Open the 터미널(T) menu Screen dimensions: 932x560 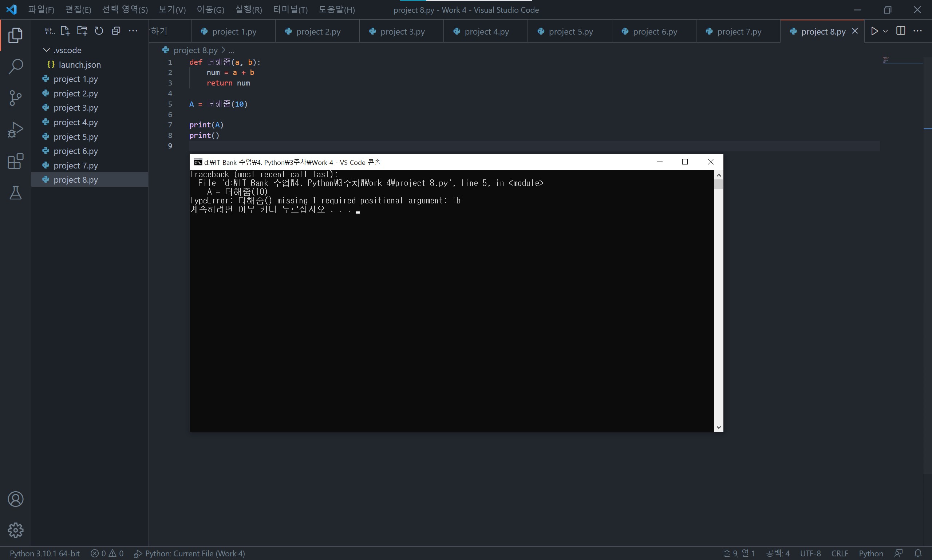[290, 10]
